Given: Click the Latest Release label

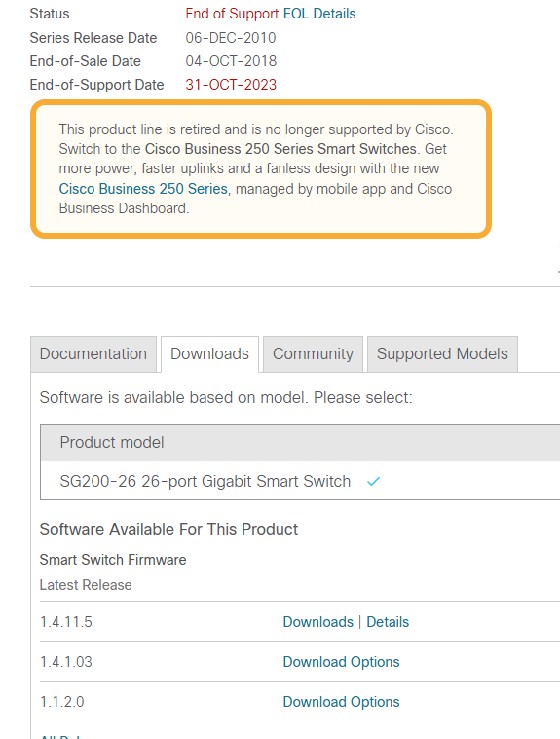Looking at the screenshot, I should click(x=86, y=585).
